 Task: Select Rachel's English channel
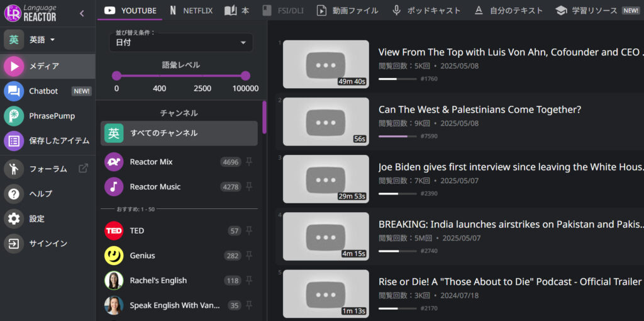(179, 281)
